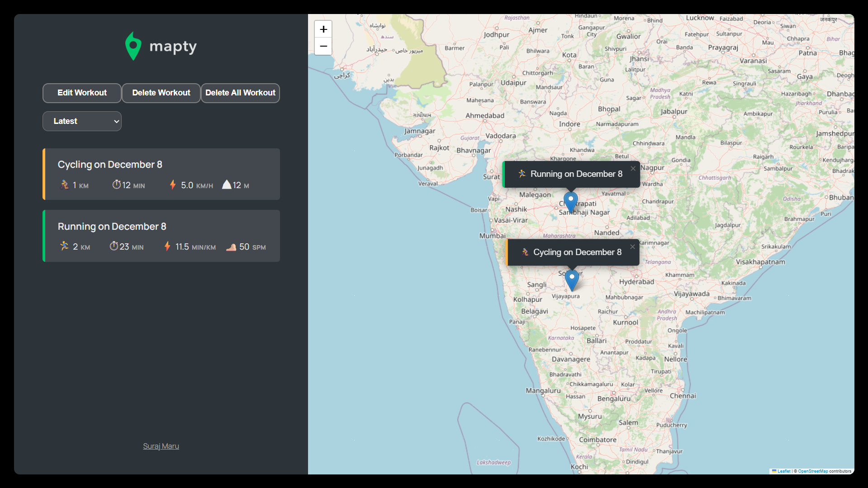This screenshot has width=868, height=488.
Task: Click the Delete All Workout button
Action: pyautogui.click(x=240, y=93)
